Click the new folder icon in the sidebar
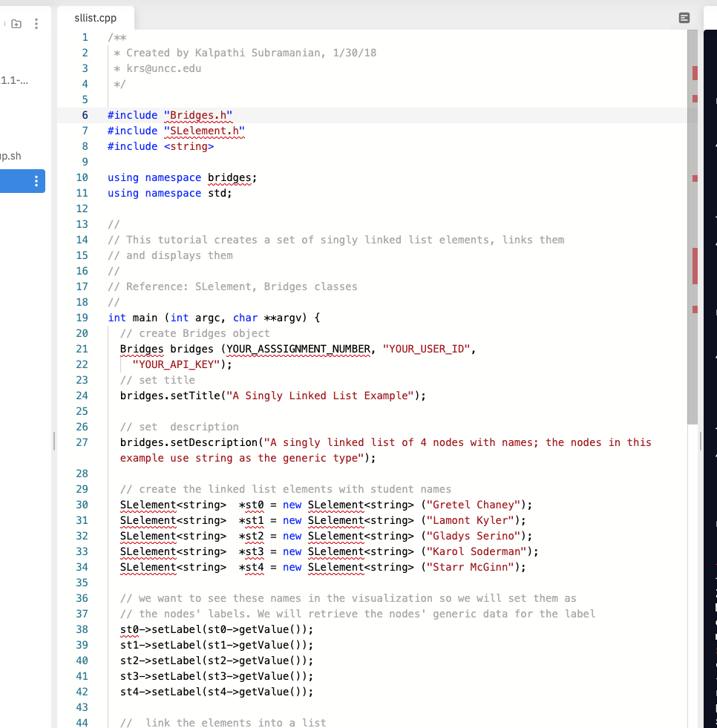The width and height of the screenshot is (717, 728). 16,23
